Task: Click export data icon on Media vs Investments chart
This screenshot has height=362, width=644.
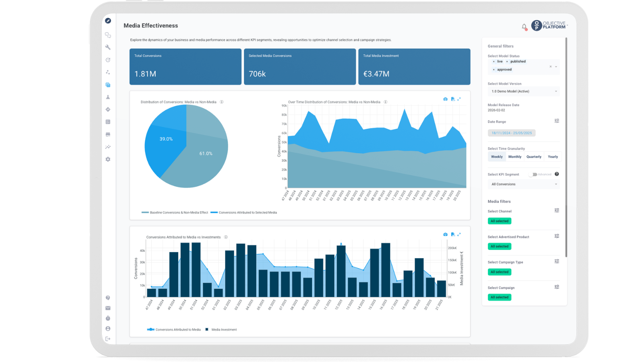Action: [453, 234]
